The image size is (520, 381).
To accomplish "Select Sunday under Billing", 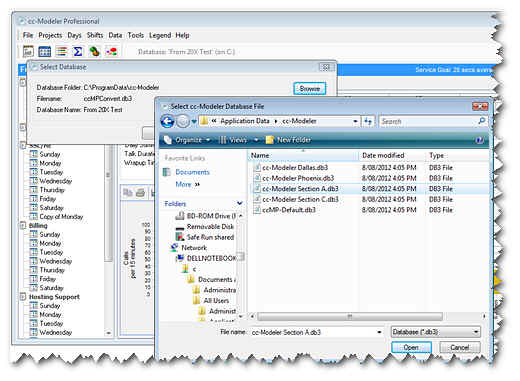I will 50,235.
